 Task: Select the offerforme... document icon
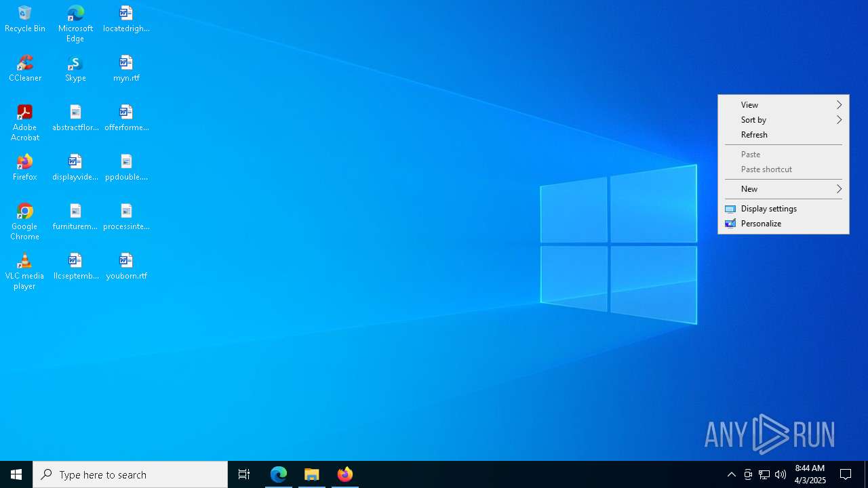pyautogui.click(x=126, y=118)
